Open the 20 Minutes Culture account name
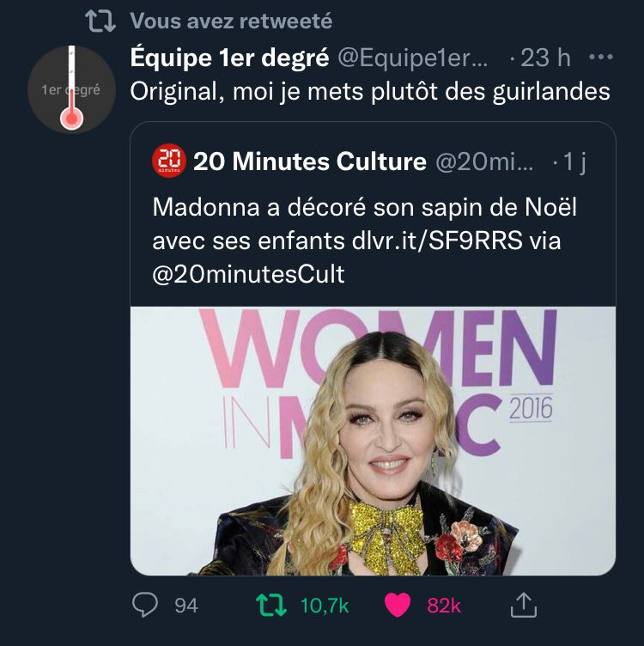This screenshot has width=644, height=646. [x=310, y=161]
